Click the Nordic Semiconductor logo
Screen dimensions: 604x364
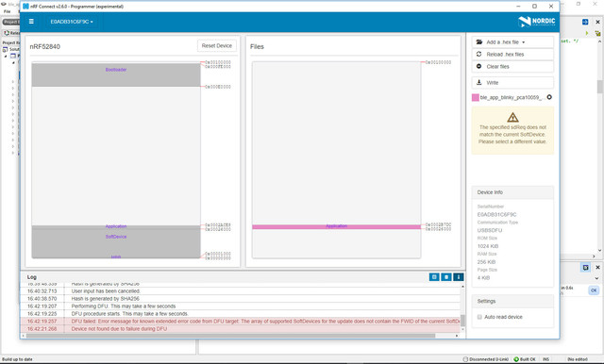537,22
